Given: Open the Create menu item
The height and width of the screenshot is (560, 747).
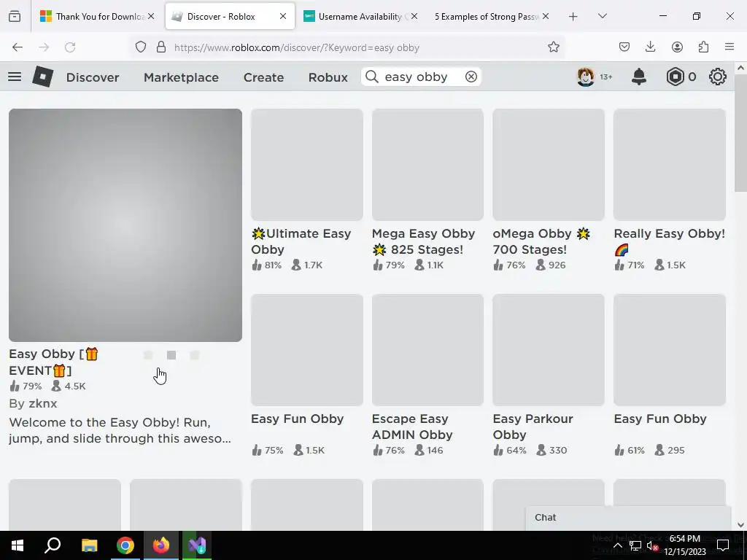Looking at the screenshot, I should tap(263, 77).
